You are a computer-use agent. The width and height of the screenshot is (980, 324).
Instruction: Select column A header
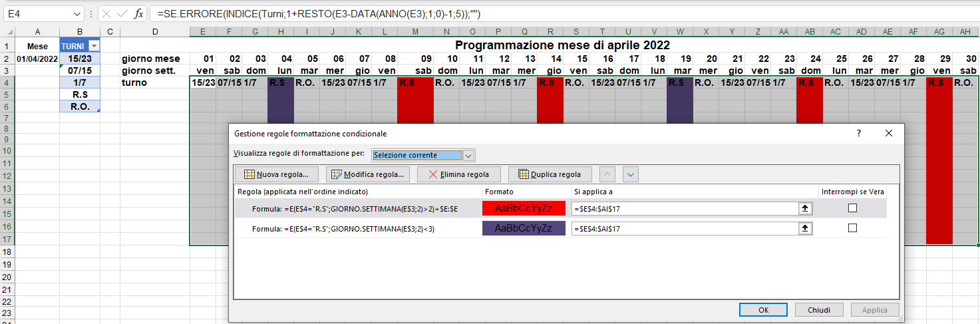[x=37, y=32]
